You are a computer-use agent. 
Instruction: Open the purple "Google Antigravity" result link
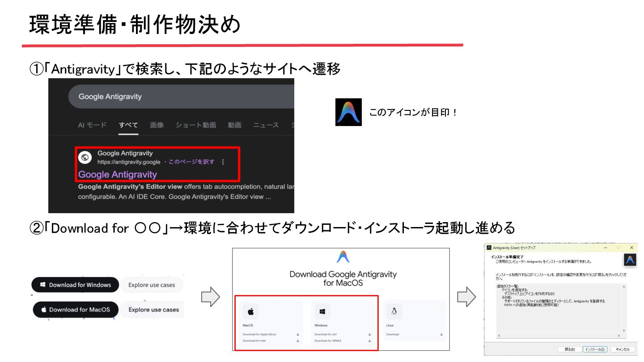pos(118,174)
